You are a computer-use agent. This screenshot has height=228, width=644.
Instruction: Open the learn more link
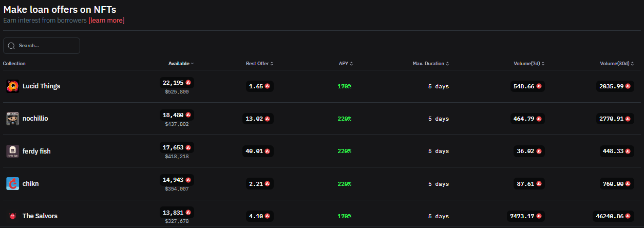coord(106,21)
